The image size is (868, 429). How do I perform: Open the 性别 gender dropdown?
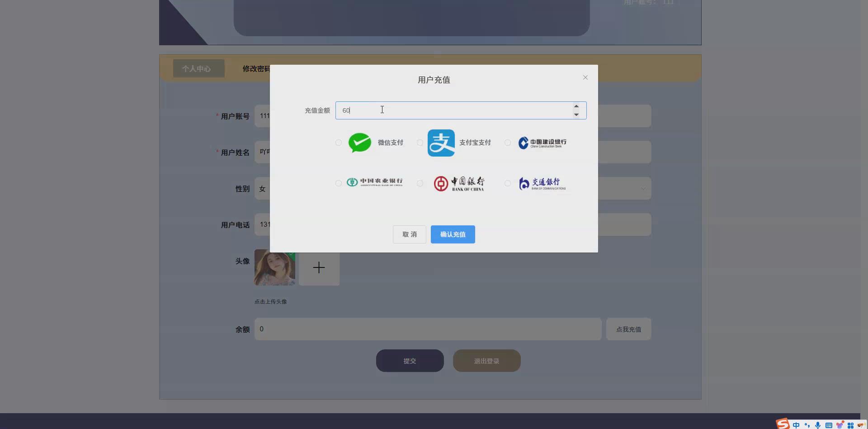(x=643, y=188)
